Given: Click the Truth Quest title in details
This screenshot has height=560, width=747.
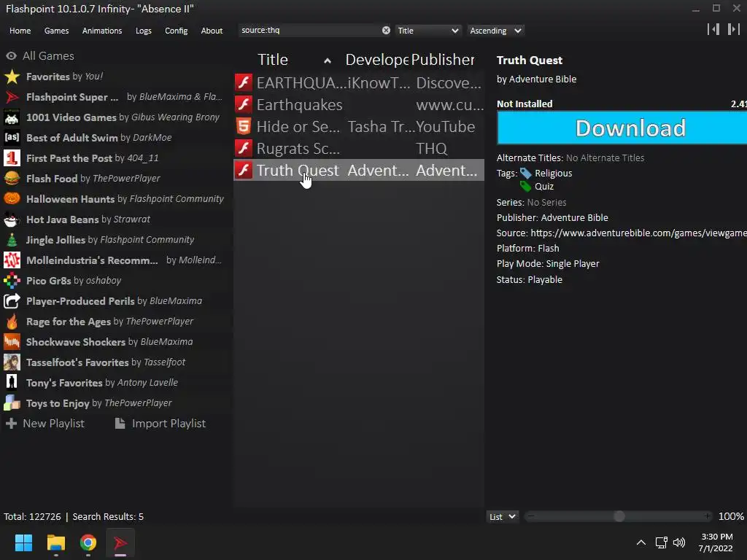Looking at the screenshot, I should pyautogui.click(x=530, y=60).
